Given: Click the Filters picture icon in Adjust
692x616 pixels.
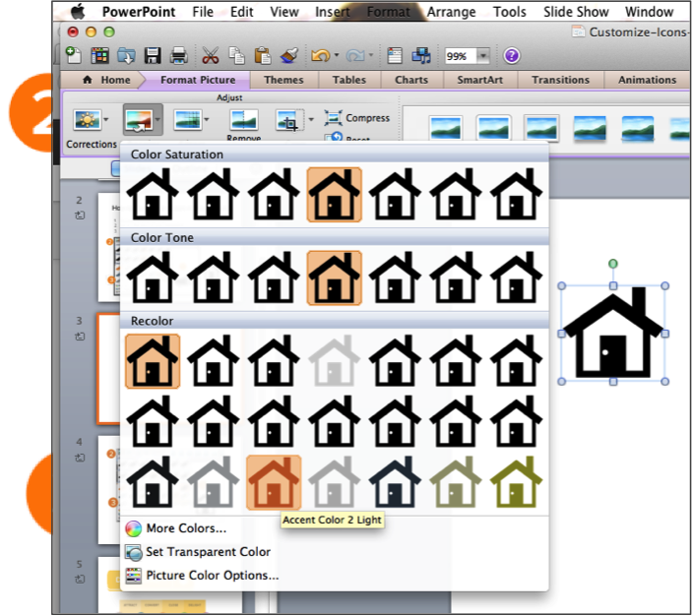Looking at the screenshot, I should tap(188, 120).
